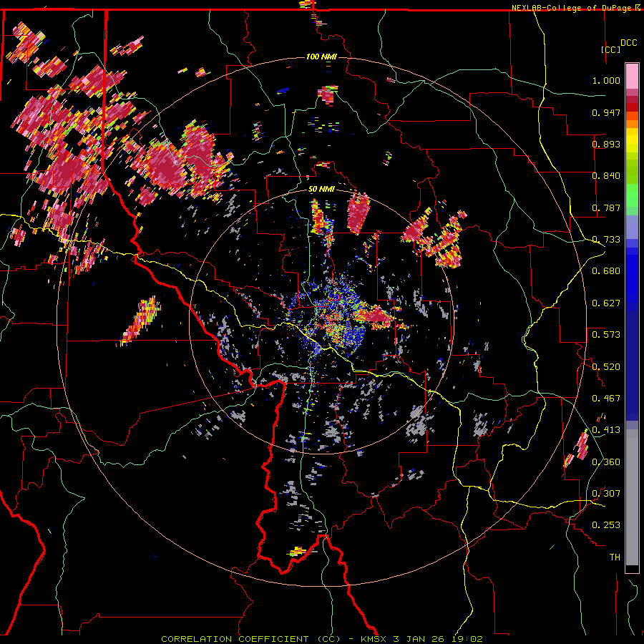Click the 50 NMI range ring label
Screen dimensions: 644x644
click(x=321, y=189)
